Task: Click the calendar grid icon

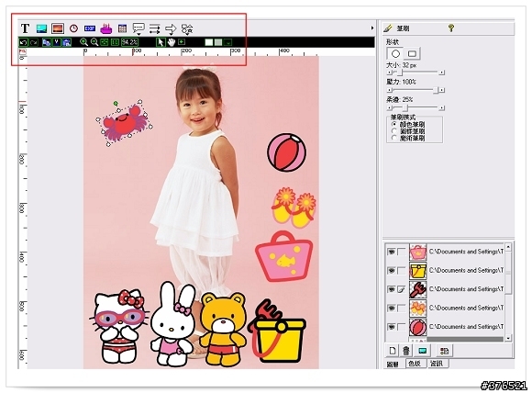Action: (x=122, y=28)
